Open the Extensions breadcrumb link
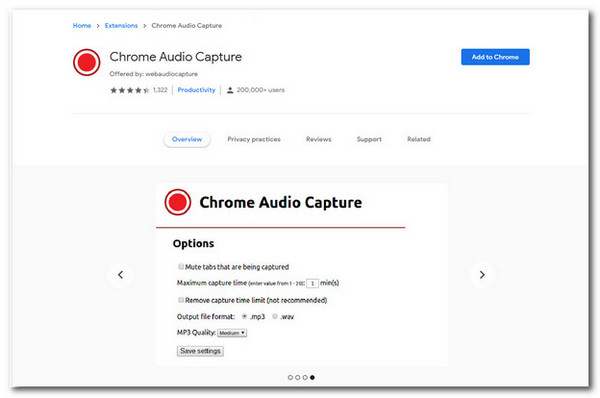 (x=121, y=26)
